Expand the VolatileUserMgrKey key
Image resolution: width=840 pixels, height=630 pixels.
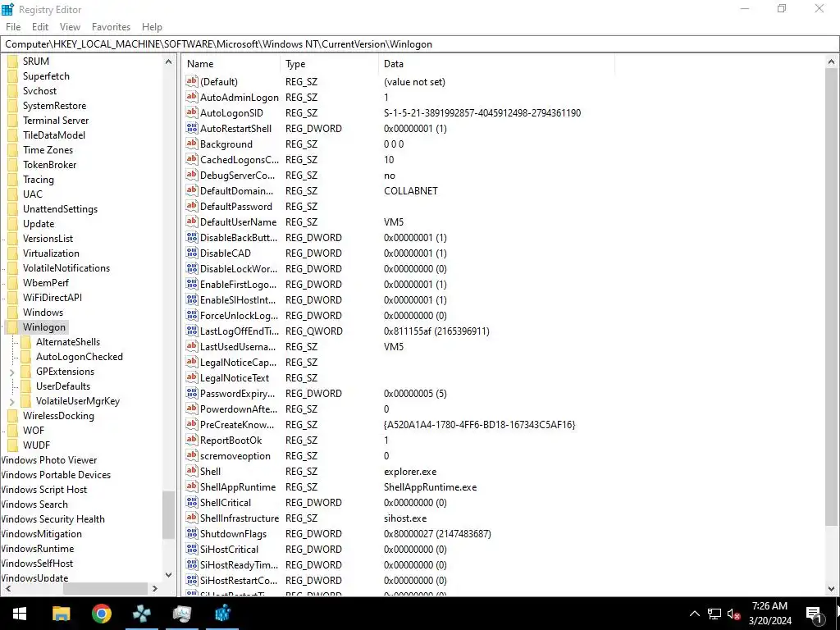click(x=11, y=401)
